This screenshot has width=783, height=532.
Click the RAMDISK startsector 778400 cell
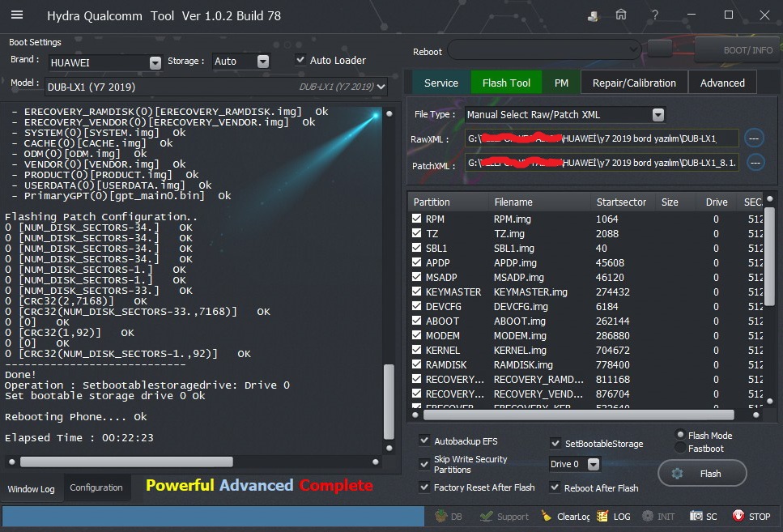[613, 364]
